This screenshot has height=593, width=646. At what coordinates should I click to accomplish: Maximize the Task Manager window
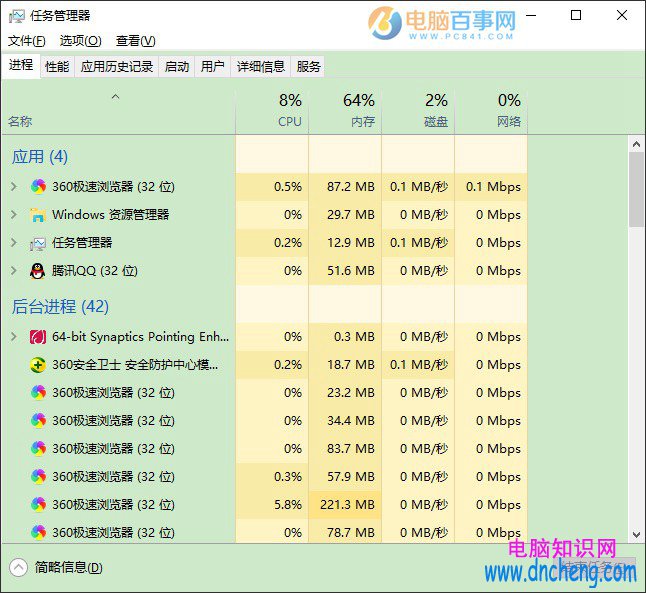tap(576, 16)
